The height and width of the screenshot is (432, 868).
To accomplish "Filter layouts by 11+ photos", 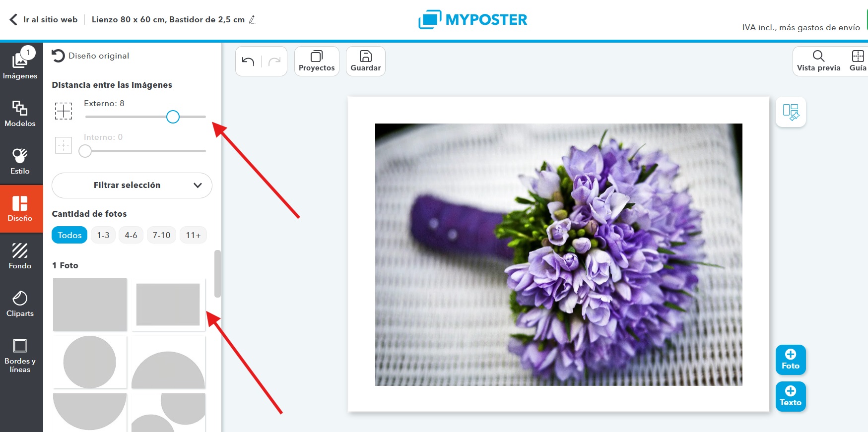I will [x=193, y=235].
